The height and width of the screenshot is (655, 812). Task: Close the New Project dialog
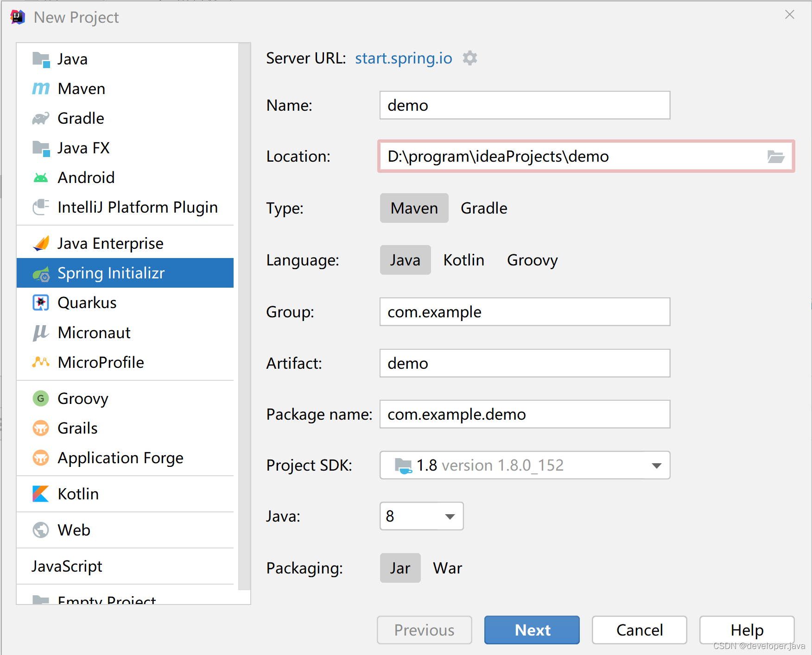(790, 15)
